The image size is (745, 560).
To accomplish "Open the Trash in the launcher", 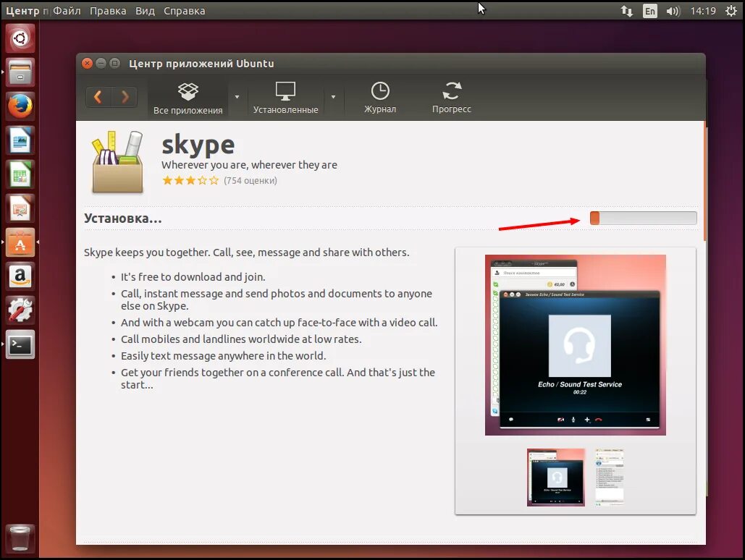I will click(20, 538).
